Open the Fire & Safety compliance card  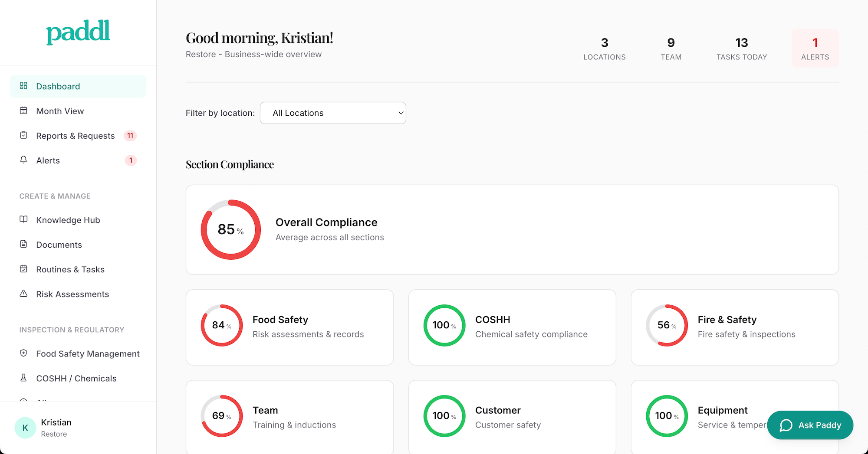tap(734, 327)
